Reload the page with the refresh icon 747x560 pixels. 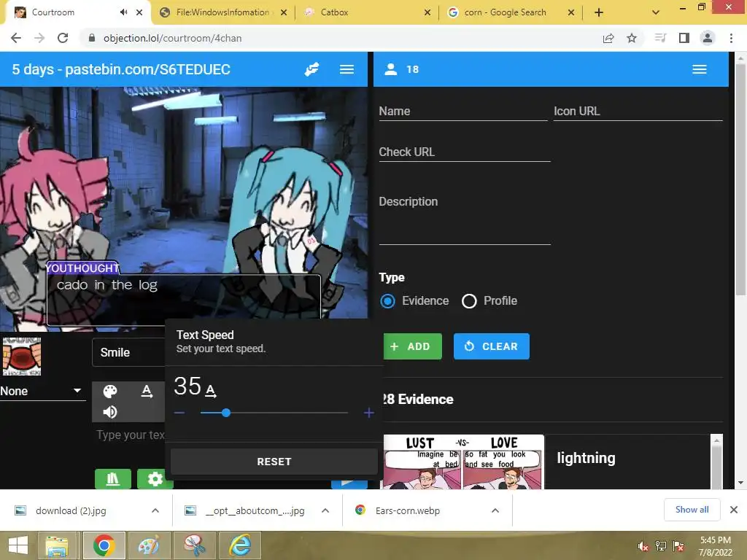click(x=63, y=38)
